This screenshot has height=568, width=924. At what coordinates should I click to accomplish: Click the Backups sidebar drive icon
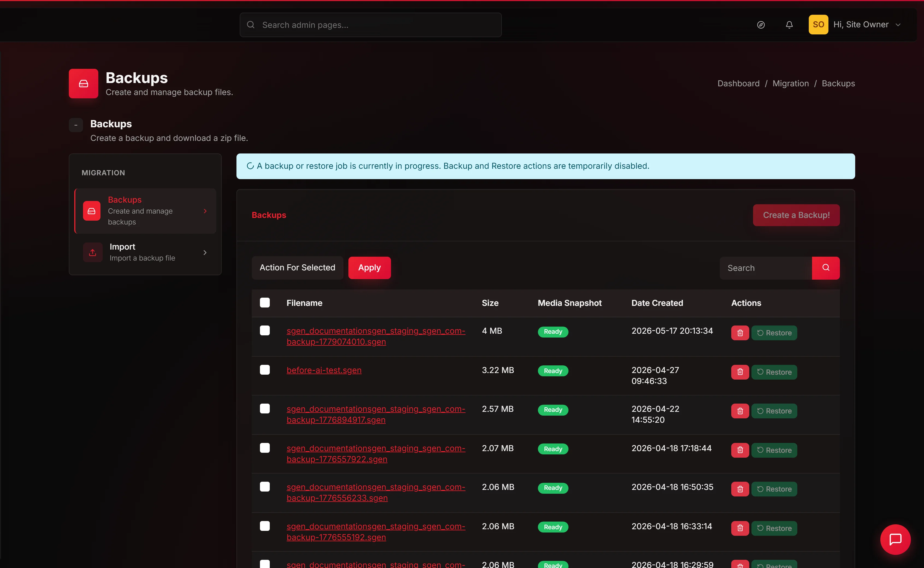92,211
